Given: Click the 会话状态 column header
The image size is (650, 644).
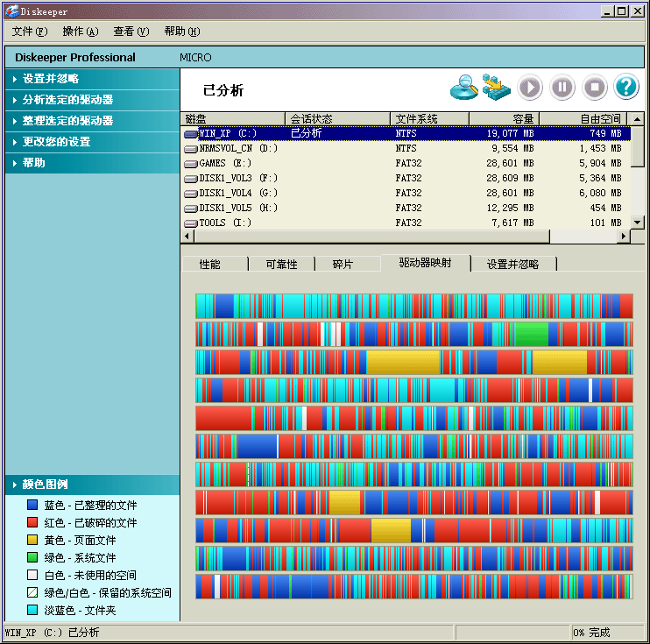Looking at the screenshot, I should click(x=337, y=119).
